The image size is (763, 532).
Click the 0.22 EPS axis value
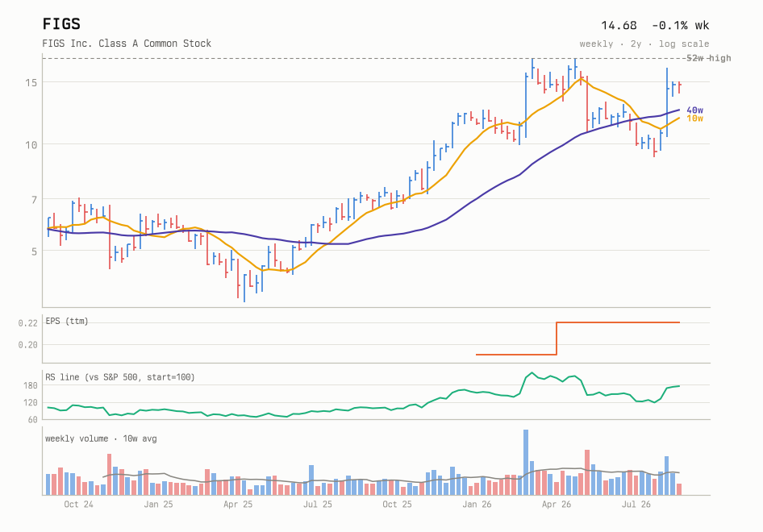(x=27, y=323)
